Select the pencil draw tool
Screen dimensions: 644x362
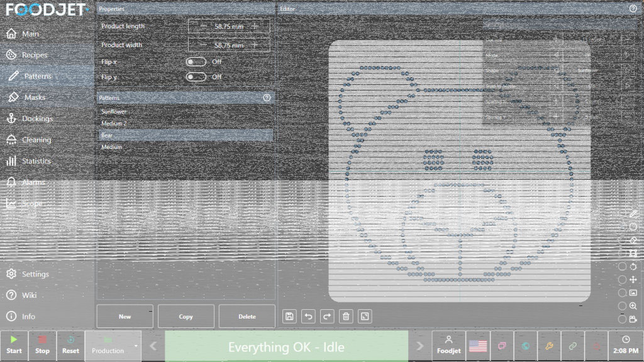633,214
